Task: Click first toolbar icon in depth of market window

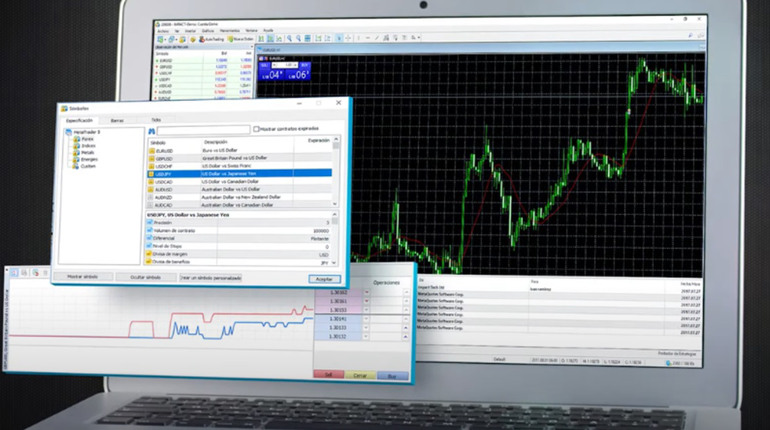Action: coord(14,272)
